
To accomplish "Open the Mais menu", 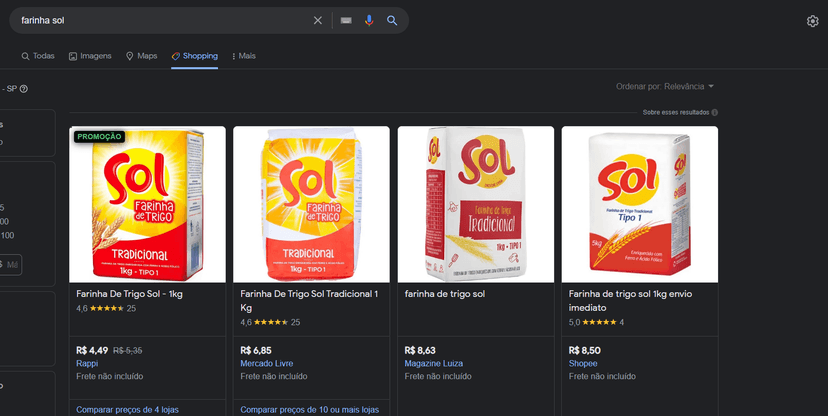I will click(x=244, y=56).
